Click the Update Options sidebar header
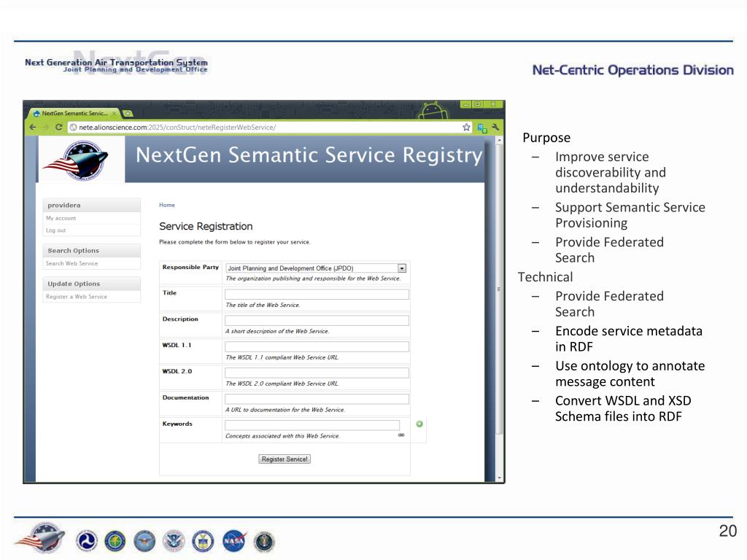747x560 pixels. [91, 284]
